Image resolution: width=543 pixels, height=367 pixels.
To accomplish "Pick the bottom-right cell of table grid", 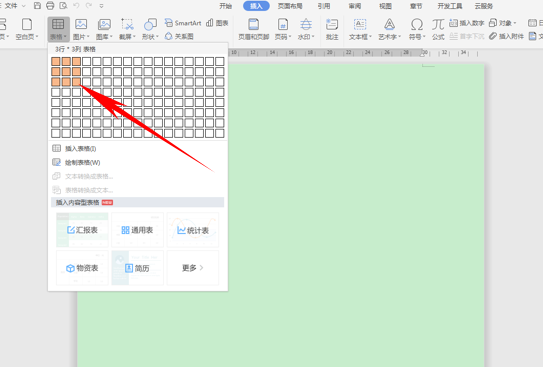I will (x=220, y=133).
